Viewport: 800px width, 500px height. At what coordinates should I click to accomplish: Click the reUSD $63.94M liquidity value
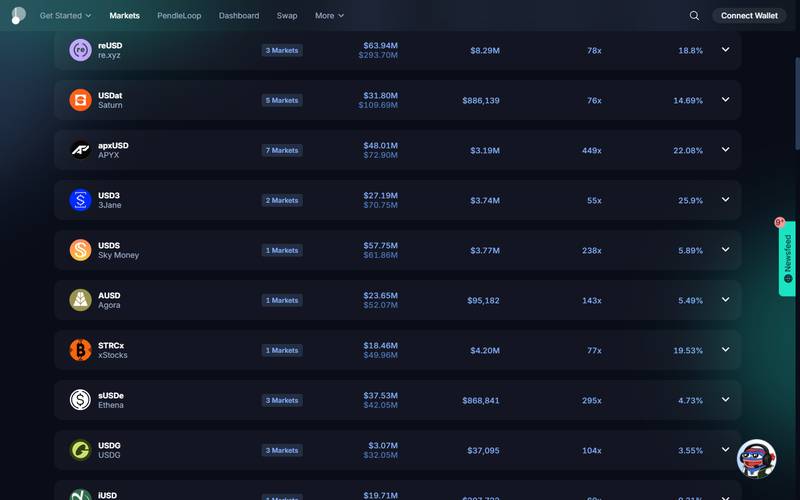pyautogui.click(x=381, y=45)
